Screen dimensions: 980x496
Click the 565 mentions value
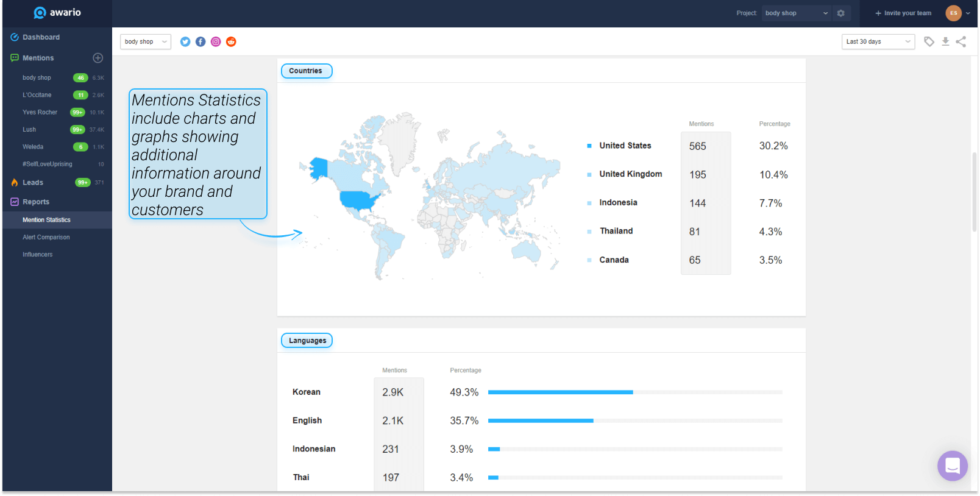tap(698, 146)
